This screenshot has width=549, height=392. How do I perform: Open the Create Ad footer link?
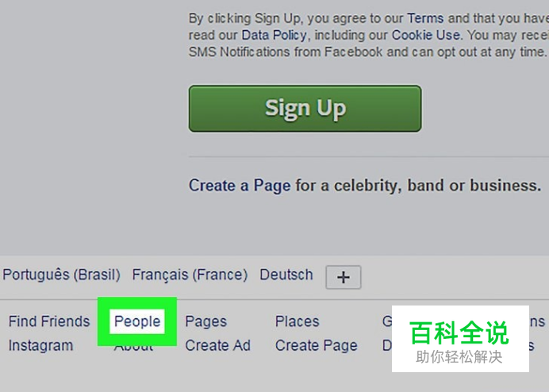tap(218, 346)
